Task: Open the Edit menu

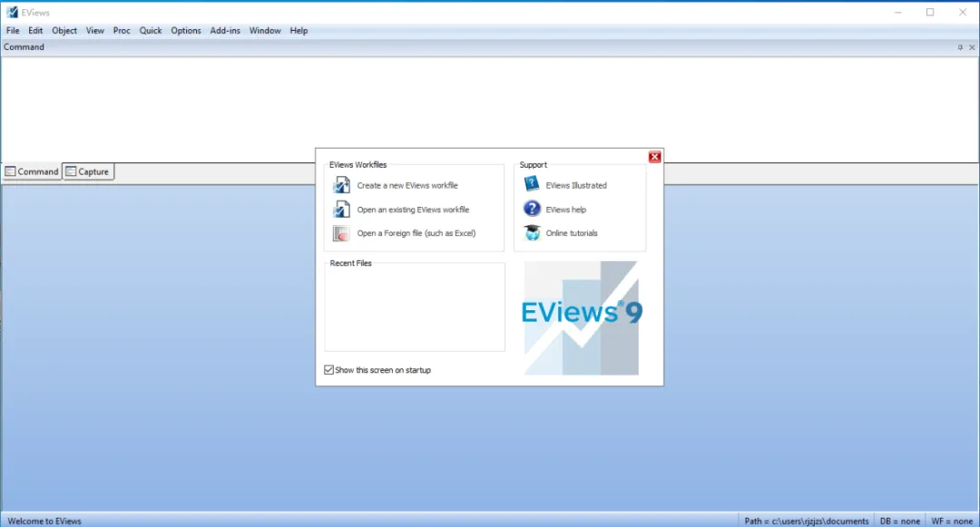Action: 35,31
